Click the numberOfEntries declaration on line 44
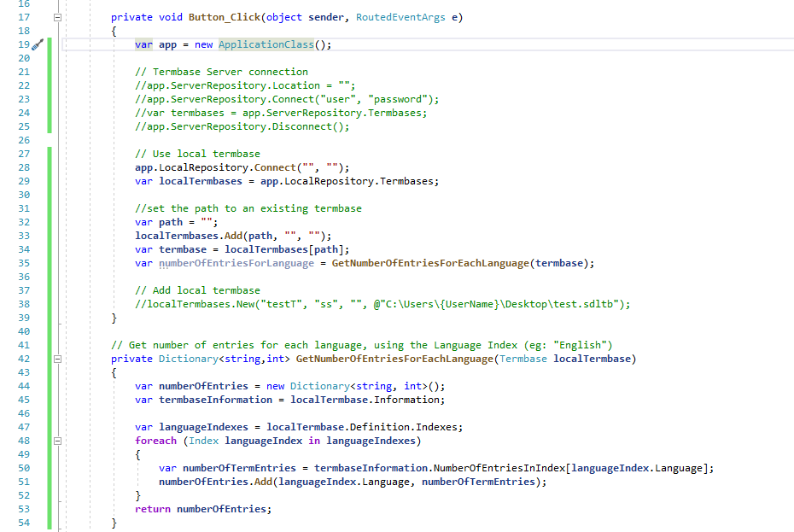Image resolution: width=794 pixels, height=532 pixels. [203, 387]
